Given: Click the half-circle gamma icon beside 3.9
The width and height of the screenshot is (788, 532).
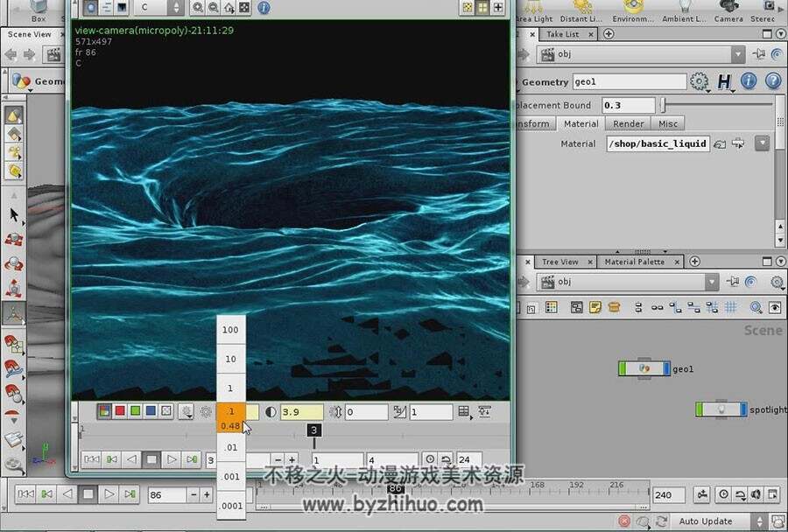Looking at the screenshot, I should [271, 412].
